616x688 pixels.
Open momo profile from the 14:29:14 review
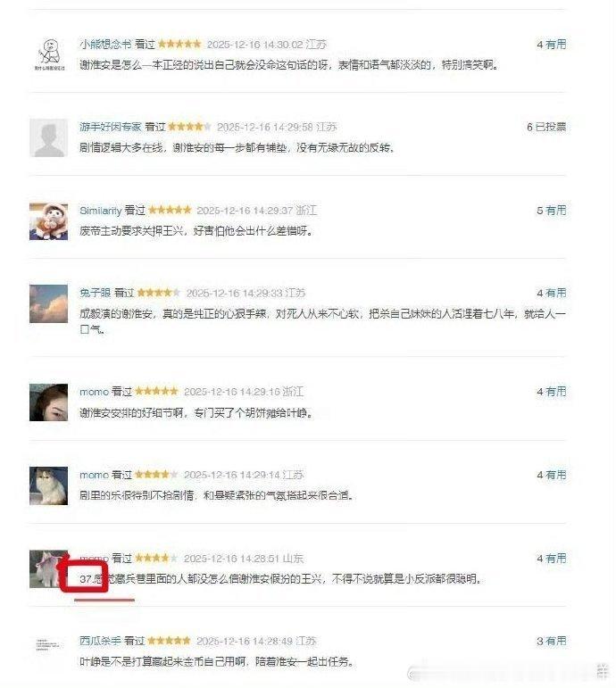tap(94, 475)
